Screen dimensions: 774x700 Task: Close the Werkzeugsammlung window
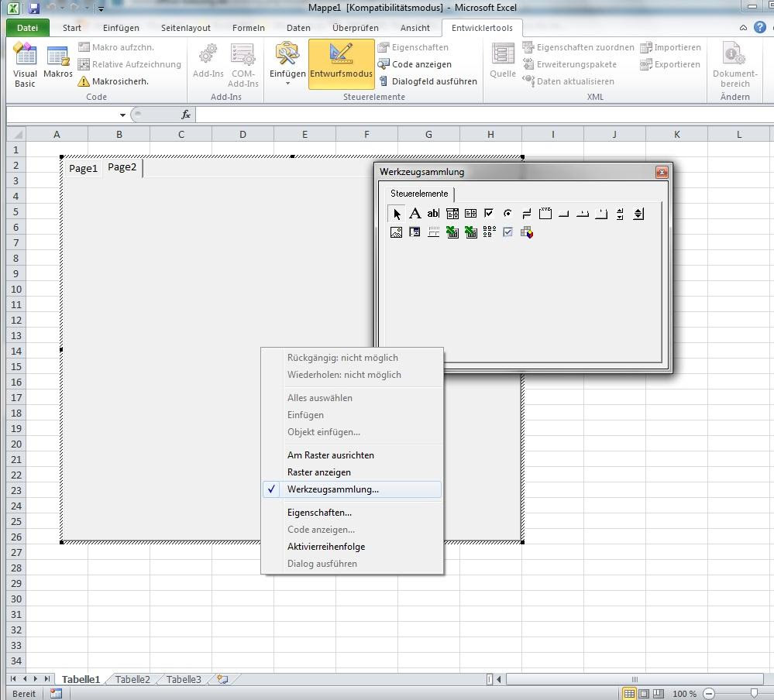point(662,172)
